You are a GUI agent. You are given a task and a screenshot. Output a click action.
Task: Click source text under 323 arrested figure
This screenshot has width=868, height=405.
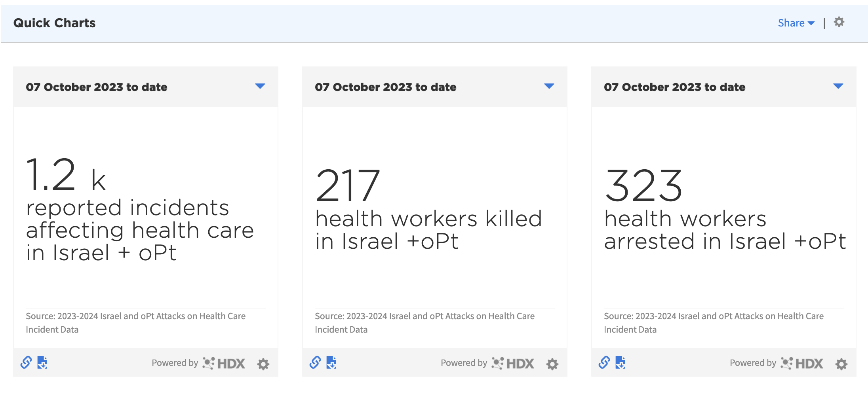coord(714,322)
